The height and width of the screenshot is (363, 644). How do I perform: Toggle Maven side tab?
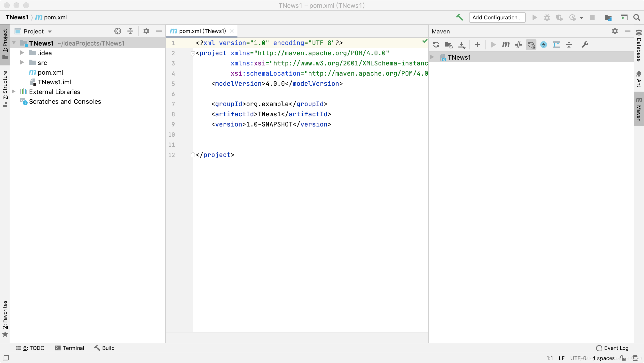639,109
